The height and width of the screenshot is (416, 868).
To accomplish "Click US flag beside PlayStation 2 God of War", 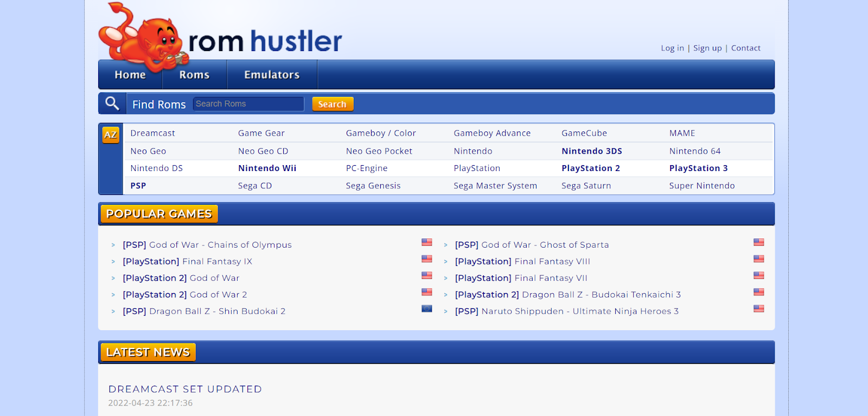I will [427, 275].
